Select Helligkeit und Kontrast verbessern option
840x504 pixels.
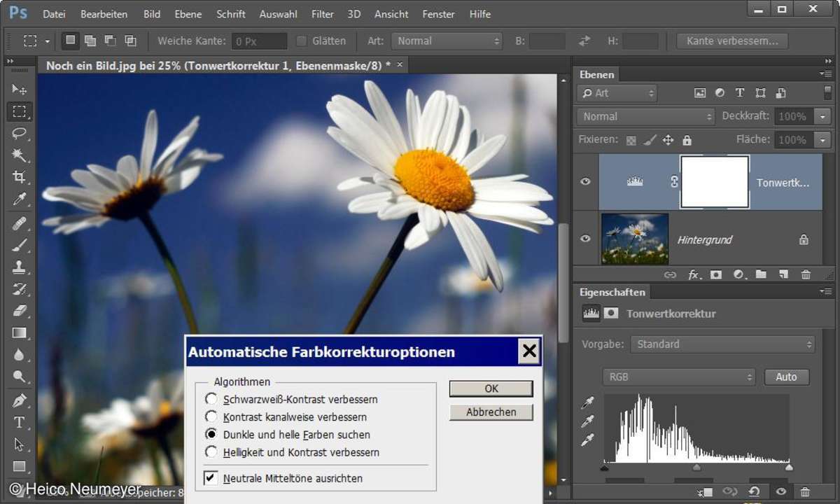(x=211, y=452)
